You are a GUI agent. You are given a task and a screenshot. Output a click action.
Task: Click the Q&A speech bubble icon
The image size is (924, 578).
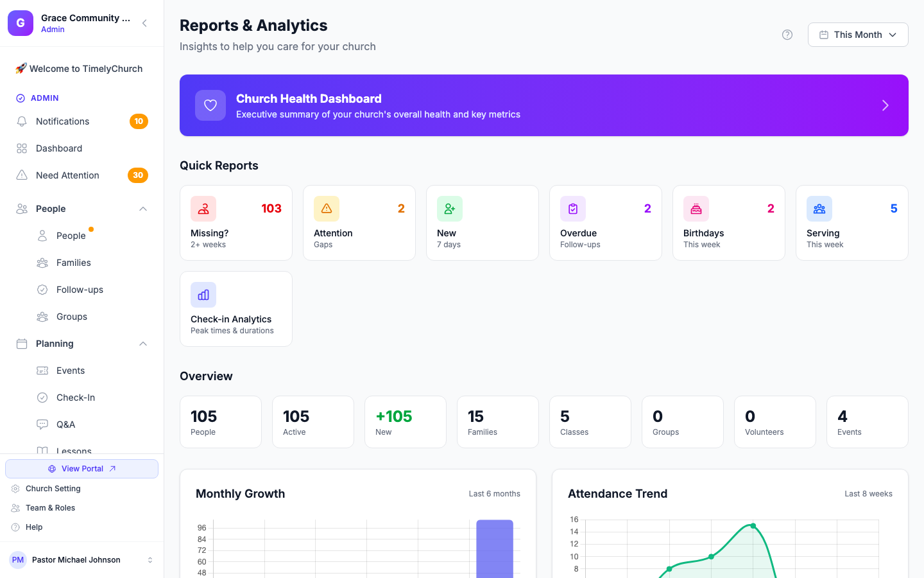click(x=42, y=425)
